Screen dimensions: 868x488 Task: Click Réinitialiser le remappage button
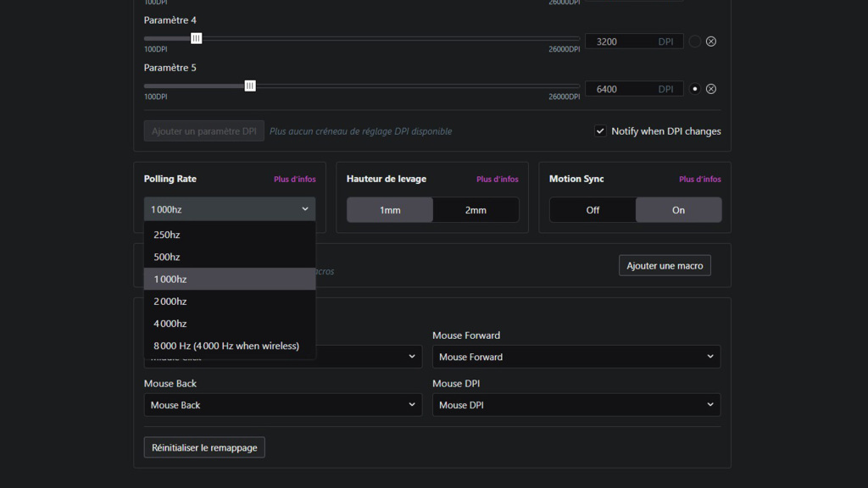tap(204, 447)
